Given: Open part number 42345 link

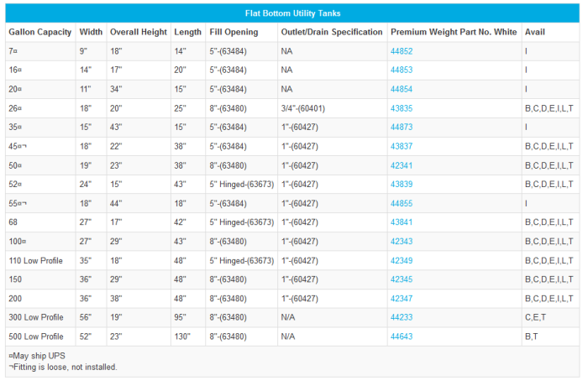Looking at the screenshot, I should pos(402,279).
